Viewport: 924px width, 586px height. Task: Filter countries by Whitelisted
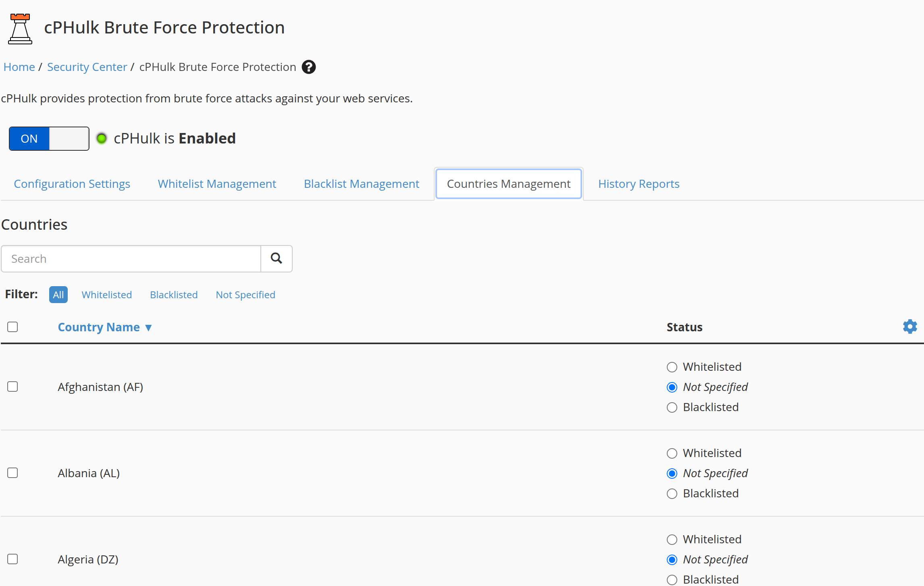pyautogui.click(x=107, y=295)
